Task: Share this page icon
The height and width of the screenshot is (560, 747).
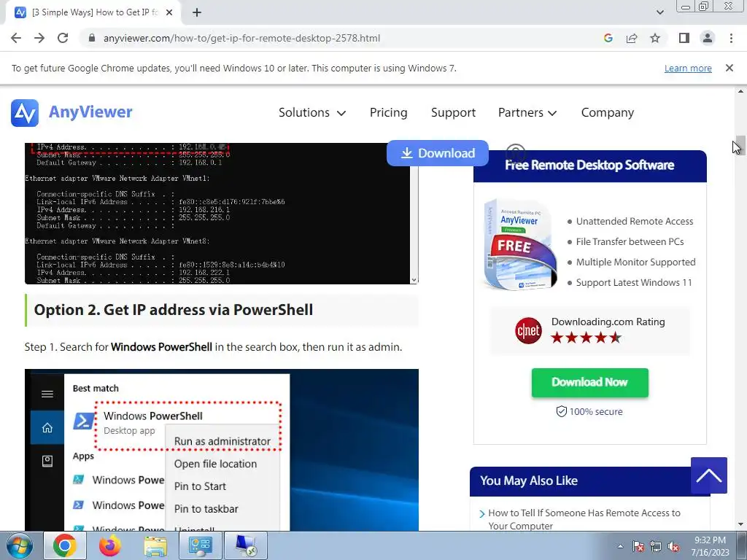Action: click(632, 38)
